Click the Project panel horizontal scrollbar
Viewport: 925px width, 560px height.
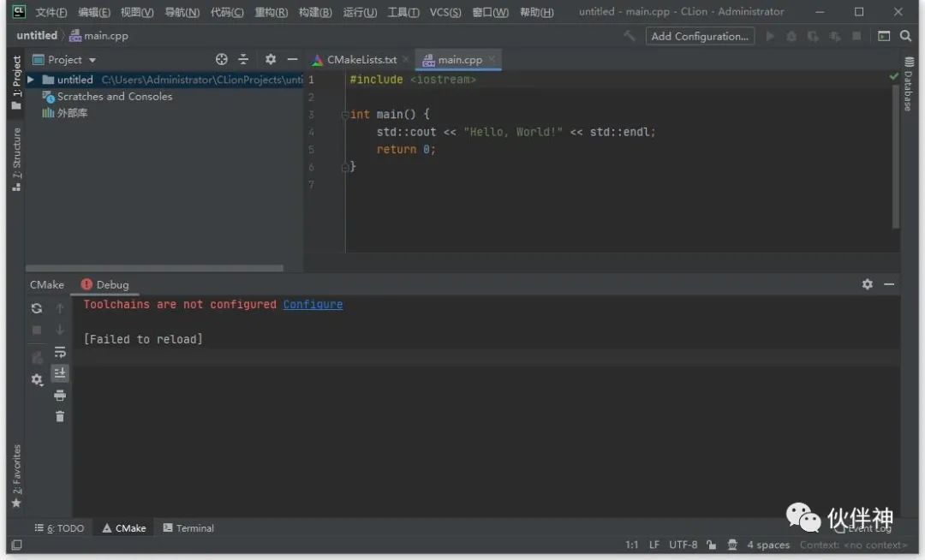pyautogui.click(x=154, y=268)
